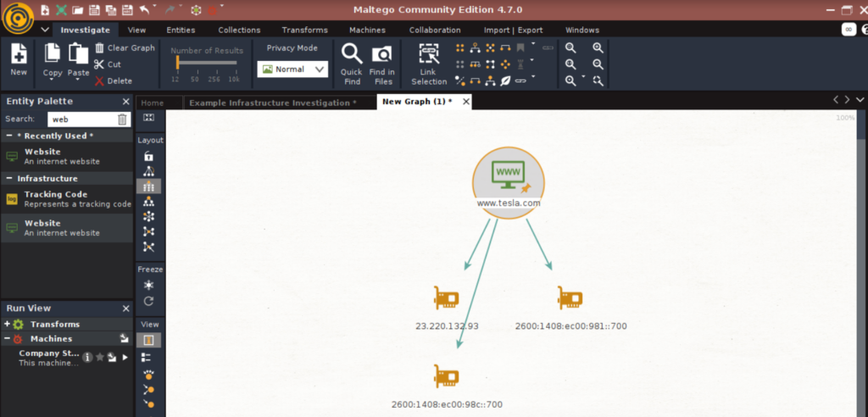
Task: Click the leaf selection icon in ribbon
Action: coord(505,81)
